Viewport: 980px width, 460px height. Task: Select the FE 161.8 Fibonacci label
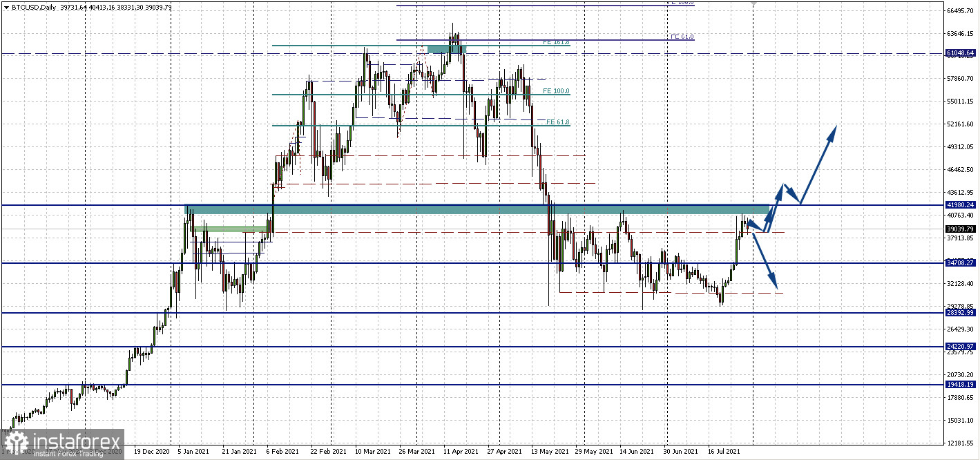click(556, 42)
